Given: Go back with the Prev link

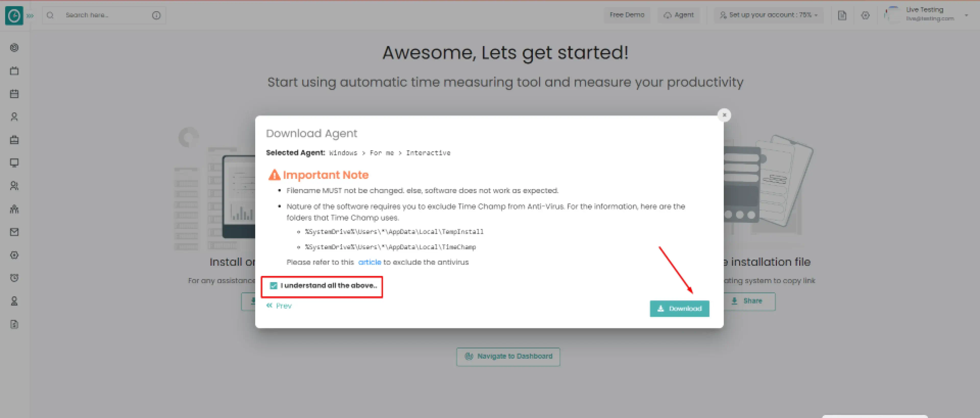Looking at the screenshot, I should (x=279, y=306).
